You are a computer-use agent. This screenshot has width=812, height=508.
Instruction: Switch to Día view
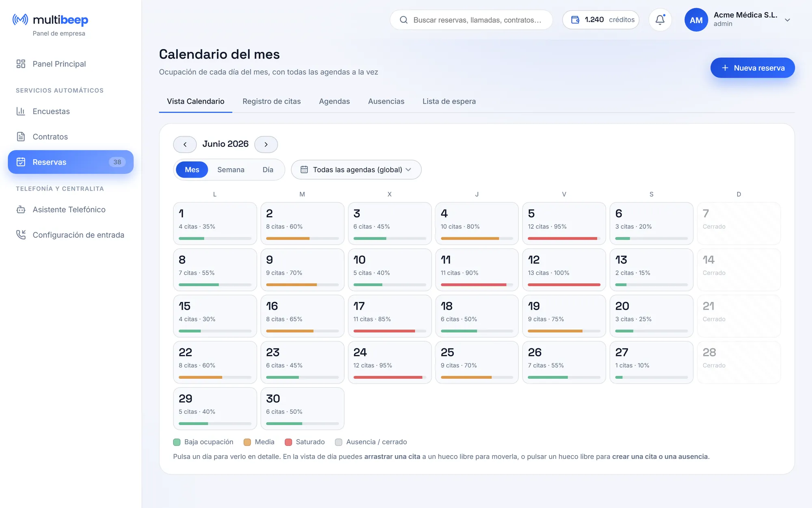(268, 169)
